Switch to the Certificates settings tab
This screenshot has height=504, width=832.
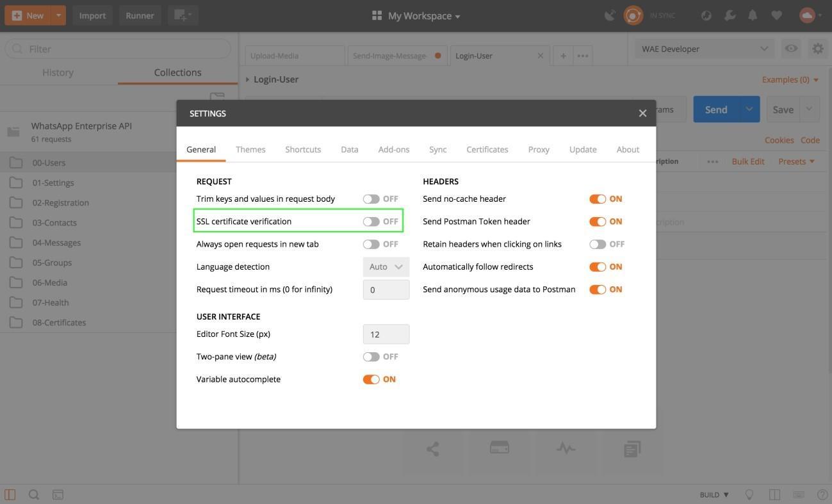(487, 149)
